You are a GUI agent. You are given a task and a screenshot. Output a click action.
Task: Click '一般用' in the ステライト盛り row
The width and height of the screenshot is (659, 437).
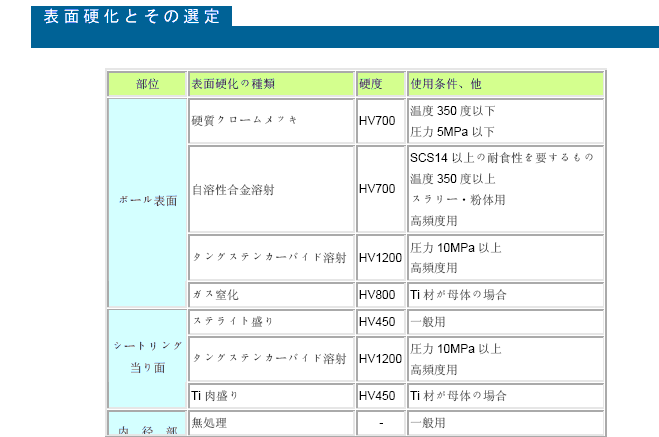click(427, 322)
